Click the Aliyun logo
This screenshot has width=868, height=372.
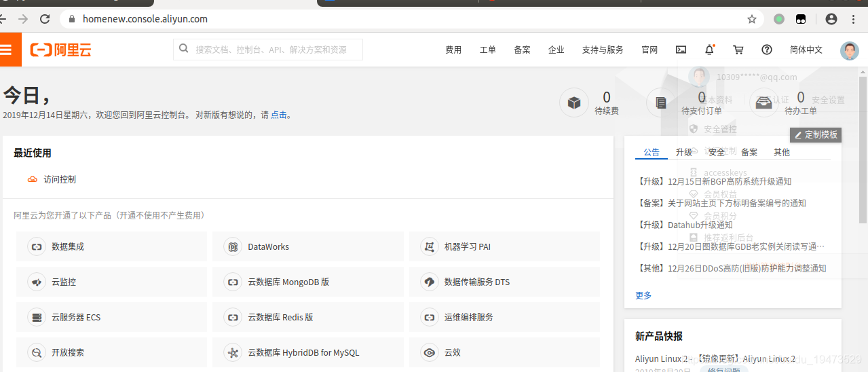[x=61, y=50]
